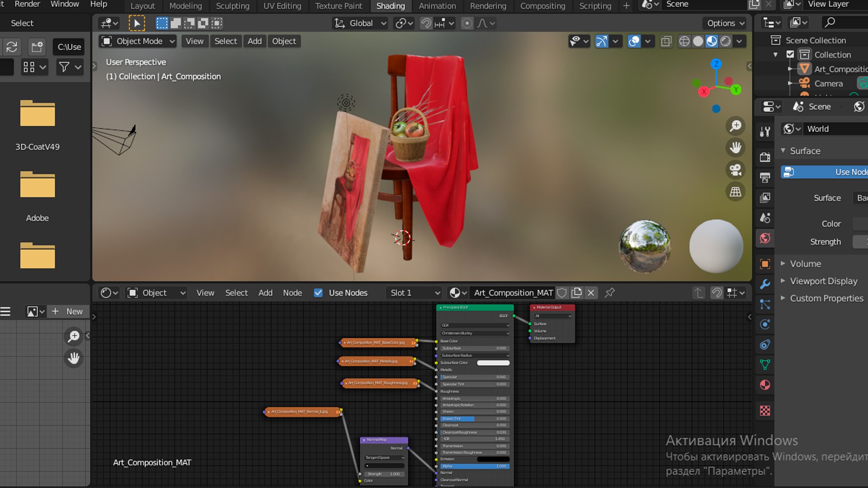Switch to rendered viewport shading

[725, 42]
